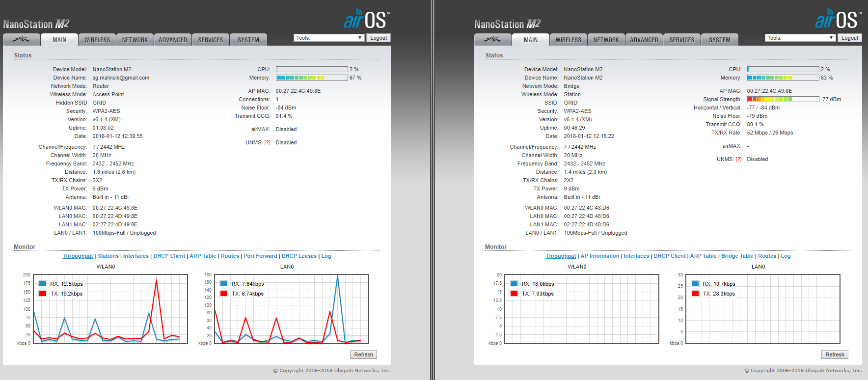Log out of the right panel device
868x380 pixels.
coord(850,38)
